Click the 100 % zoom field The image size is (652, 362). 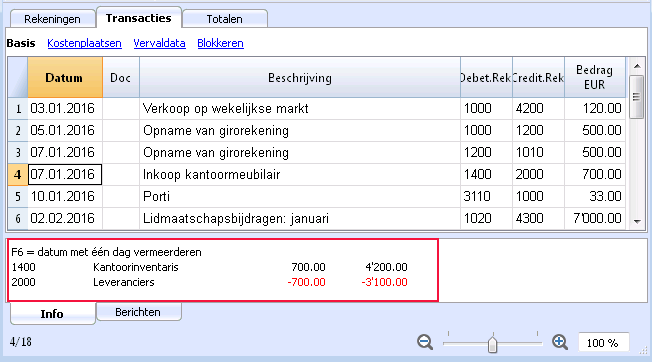pyautogui.click(x=603, y=343)
